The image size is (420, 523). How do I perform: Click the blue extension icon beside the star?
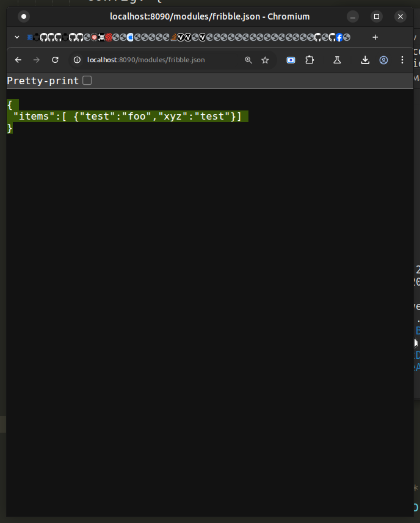tap(291, 60)
